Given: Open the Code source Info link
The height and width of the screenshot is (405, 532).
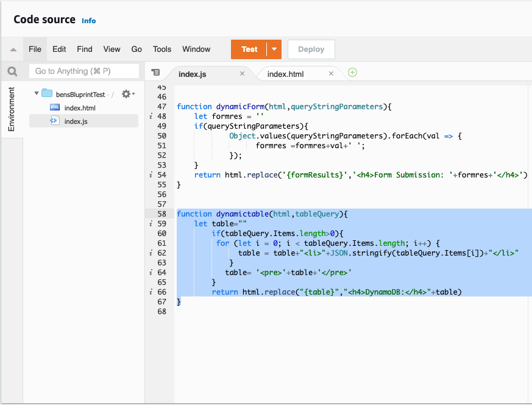Looking at the screenshot, I should (89, 21).
